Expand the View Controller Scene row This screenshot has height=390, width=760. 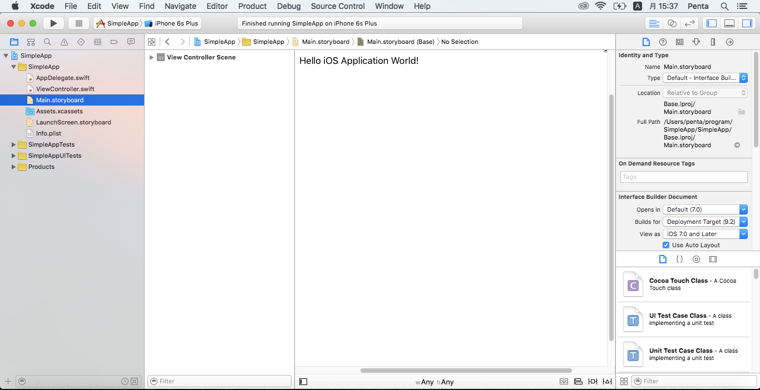(151, 57)
